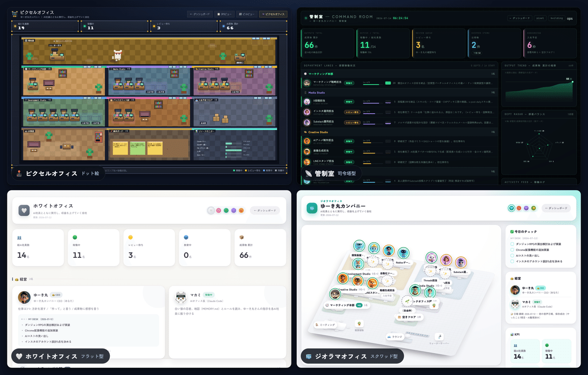
Task: Click the top bar in the リソースモニター chart
Action: coord(234,144)
